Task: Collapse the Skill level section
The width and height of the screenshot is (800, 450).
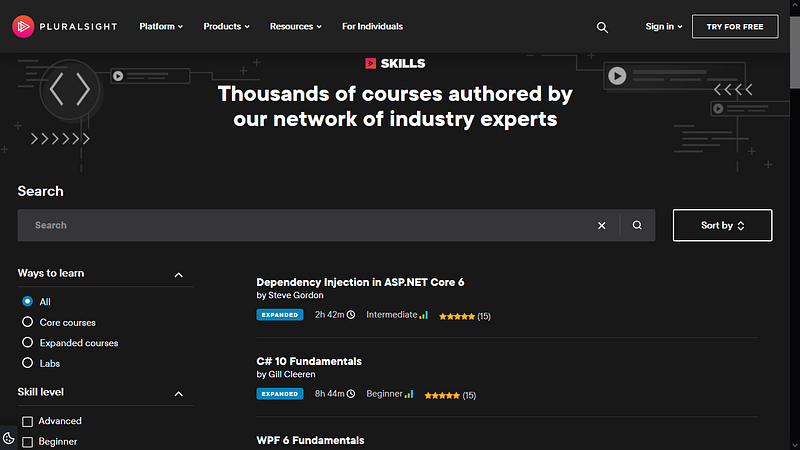Action: tap(179, 394)
